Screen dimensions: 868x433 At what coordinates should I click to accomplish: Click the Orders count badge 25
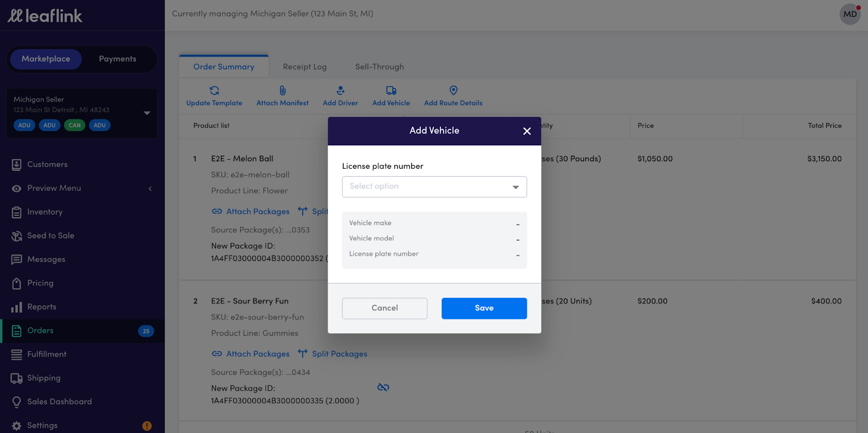146,331
